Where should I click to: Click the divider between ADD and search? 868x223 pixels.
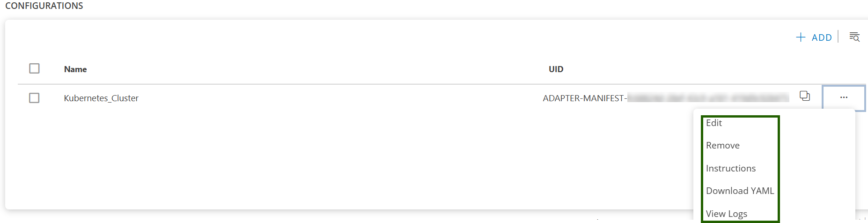838,37
